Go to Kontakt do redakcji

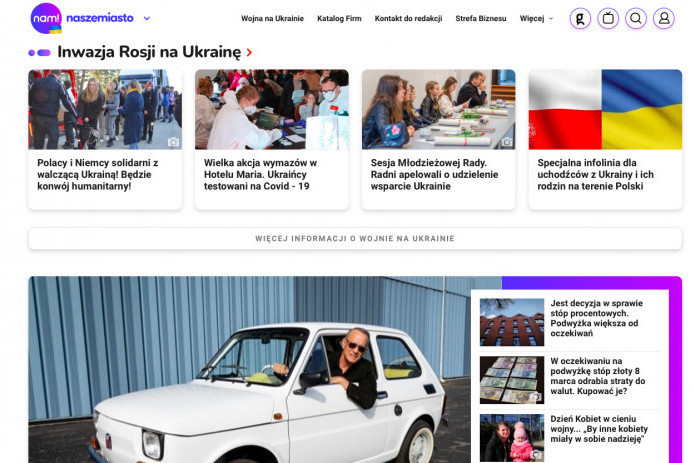coord(408,19)
